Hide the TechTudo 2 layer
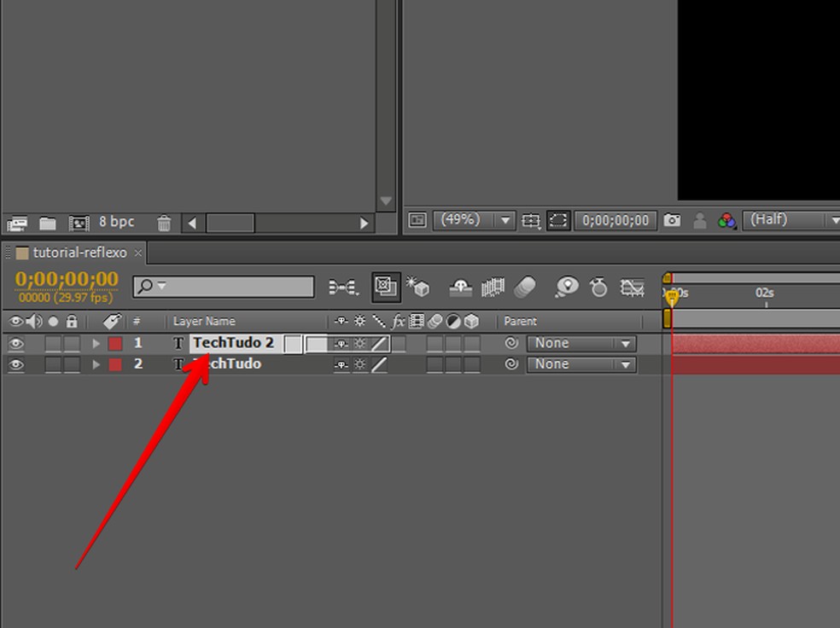The height and width of the screenshot is (628, 840). pos(16,343)
